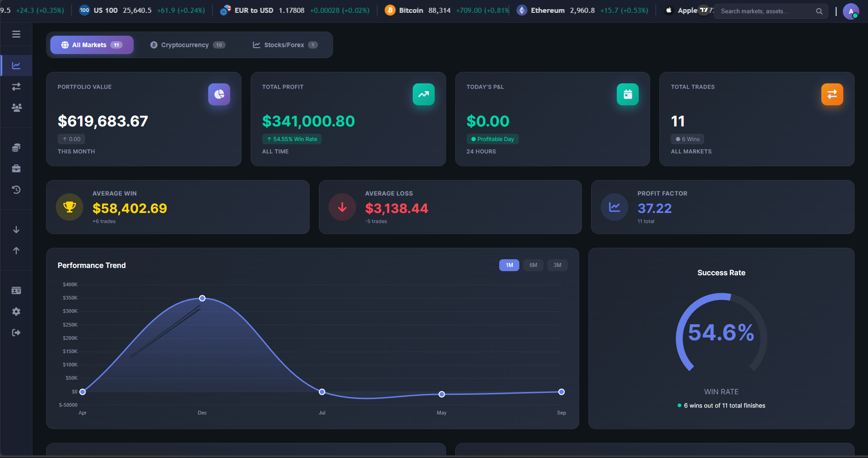Click the orange Total Trades swap icon
This screenshot has height=458, width=868.
pos(832,94)
